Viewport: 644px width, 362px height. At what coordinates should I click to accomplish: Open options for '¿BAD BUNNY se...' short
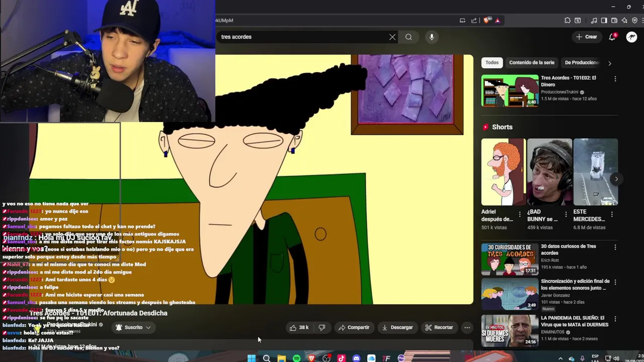click(566, 215)
